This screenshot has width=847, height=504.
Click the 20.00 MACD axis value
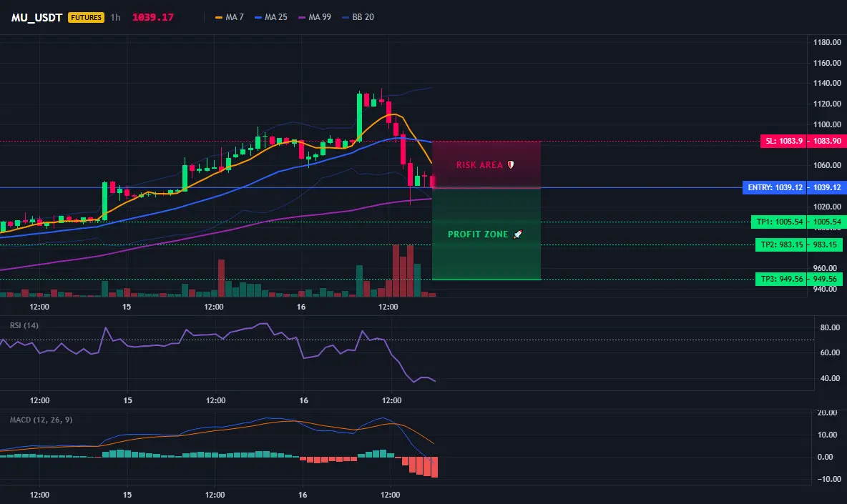[x=827, y=412]
